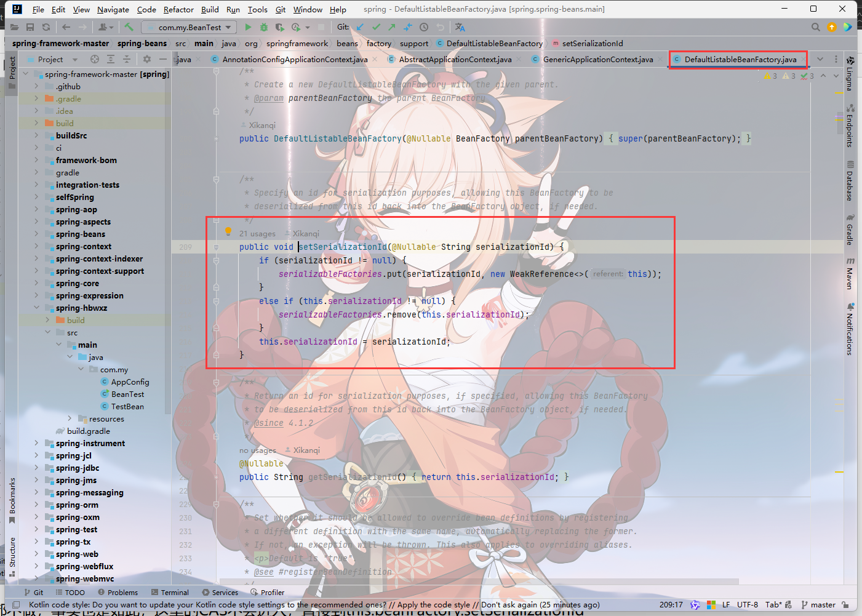Expand all in Project panel
Viewport: 862px width, 616px height.
click(111, 59)
